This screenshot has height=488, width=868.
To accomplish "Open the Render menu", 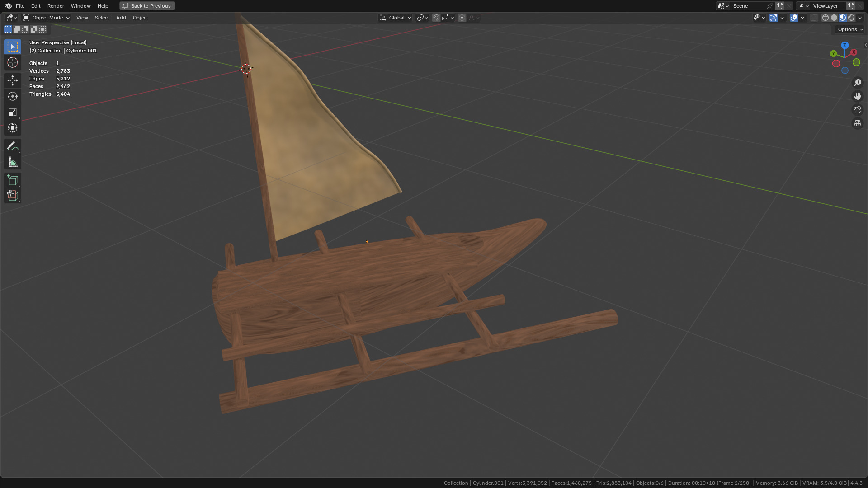I will (56, 6).
